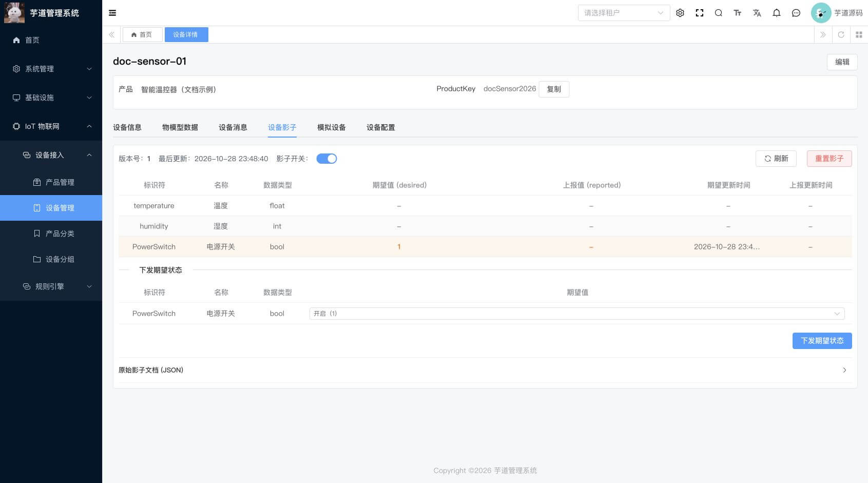Expand the 系统管理 sidebar menu
This screenshot has height=483, width=868.
(x=51, y=69)
